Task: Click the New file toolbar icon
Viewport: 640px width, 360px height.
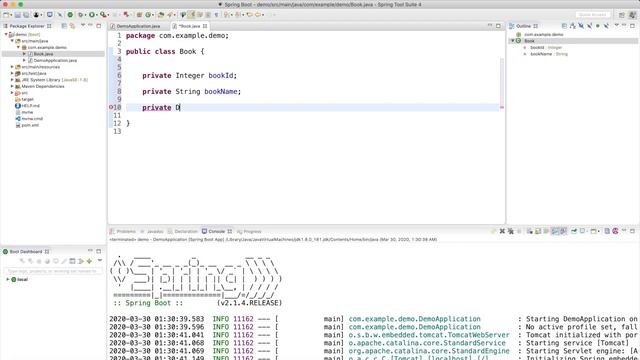Action: tap(6, 15)
